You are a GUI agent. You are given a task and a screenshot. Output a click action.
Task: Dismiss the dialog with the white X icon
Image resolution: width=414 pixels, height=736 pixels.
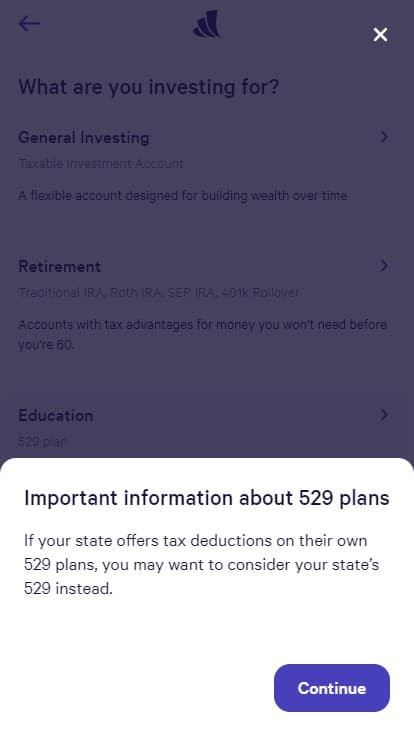380,34
